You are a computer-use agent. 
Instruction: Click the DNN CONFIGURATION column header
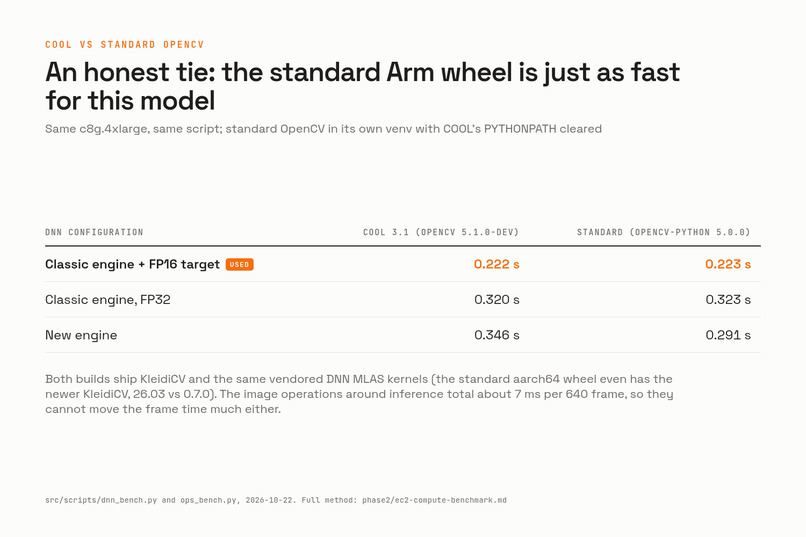click(x=94, y=232)
